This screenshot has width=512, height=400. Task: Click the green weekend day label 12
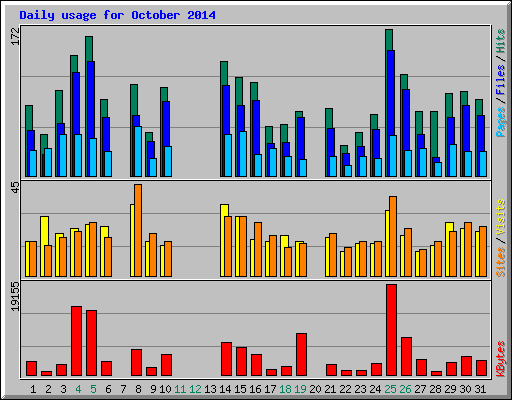click(x=195, y=389)
